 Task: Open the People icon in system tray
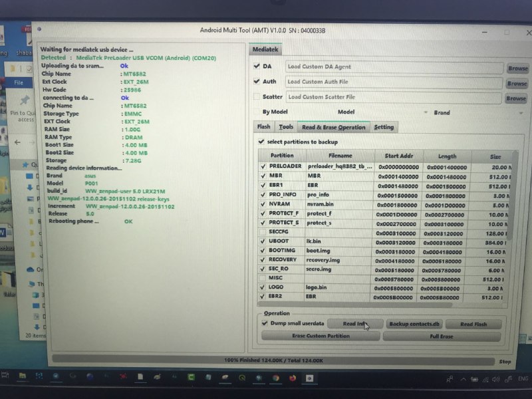450,379
